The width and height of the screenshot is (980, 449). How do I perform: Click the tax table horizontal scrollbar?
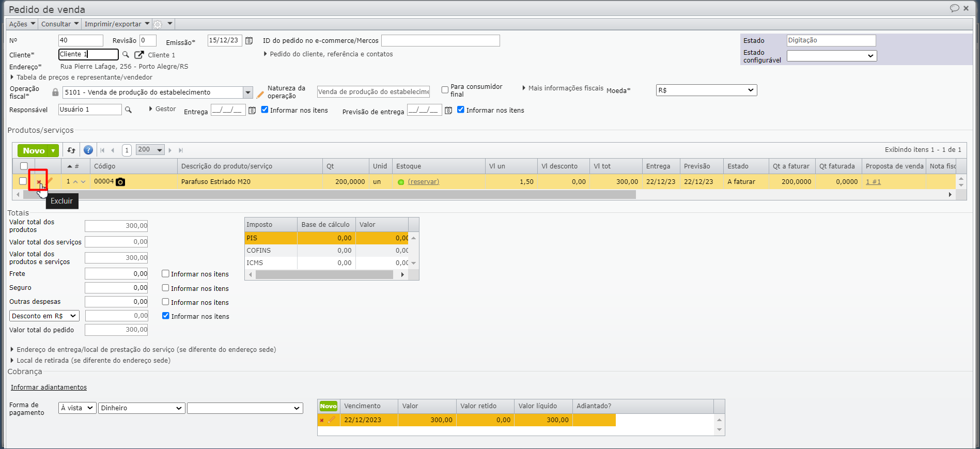[x=324, y=275]
